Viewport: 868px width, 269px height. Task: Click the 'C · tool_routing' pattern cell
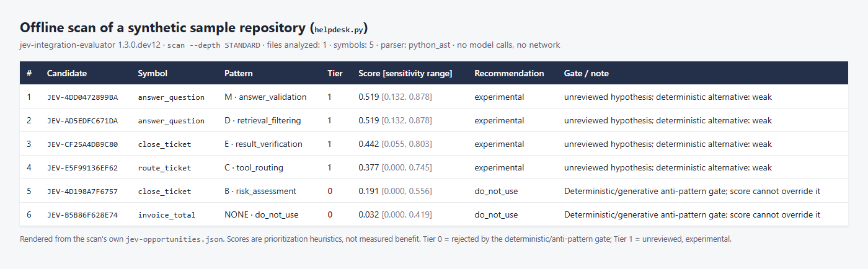point(254,168)
